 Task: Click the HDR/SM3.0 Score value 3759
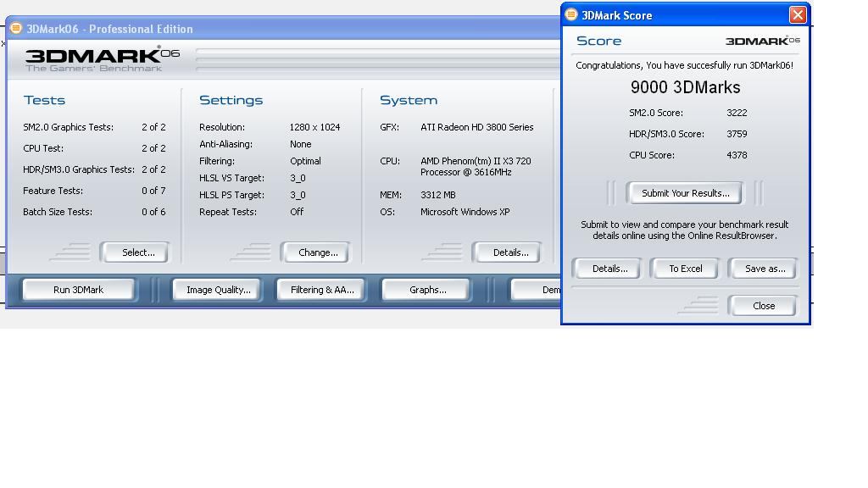(x=737, y=134)
